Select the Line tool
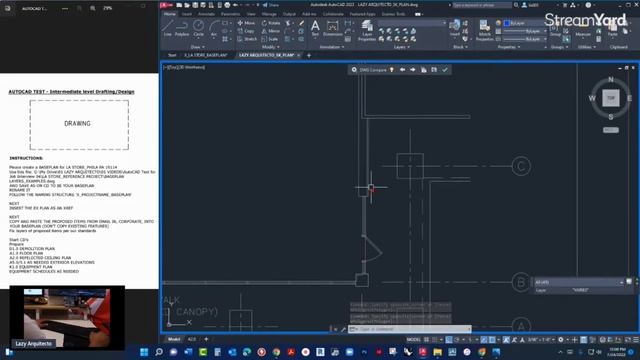 [x=167, y=29]
